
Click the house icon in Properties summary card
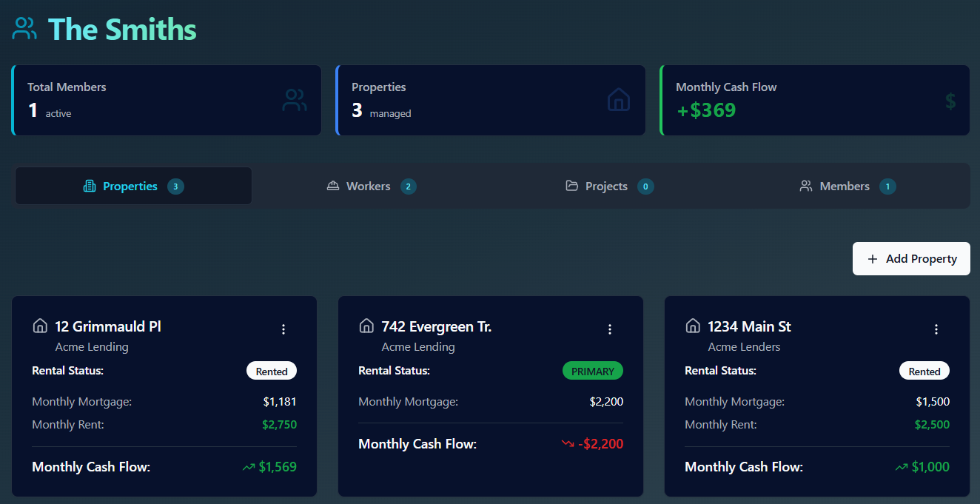click(x=619, y=100)
